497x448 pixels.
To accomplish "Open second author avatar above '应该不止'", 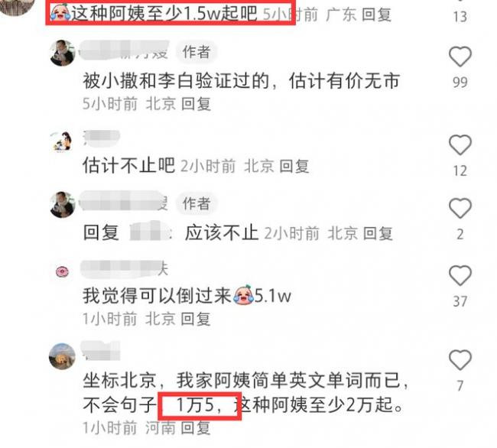I will coord(63,205).
